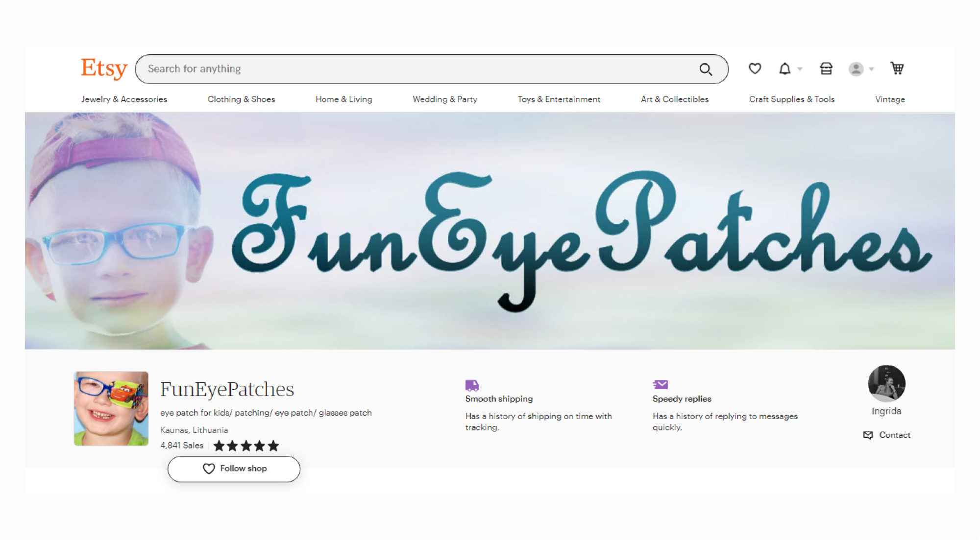Open Jewelry & Accessories category
This screenshot has width=980, height=540.
point(124,99)
